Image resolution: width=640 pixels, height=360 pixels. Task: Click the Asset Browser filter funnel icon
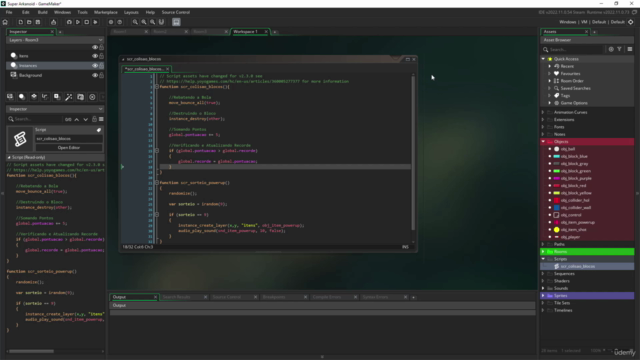point(620,49)
